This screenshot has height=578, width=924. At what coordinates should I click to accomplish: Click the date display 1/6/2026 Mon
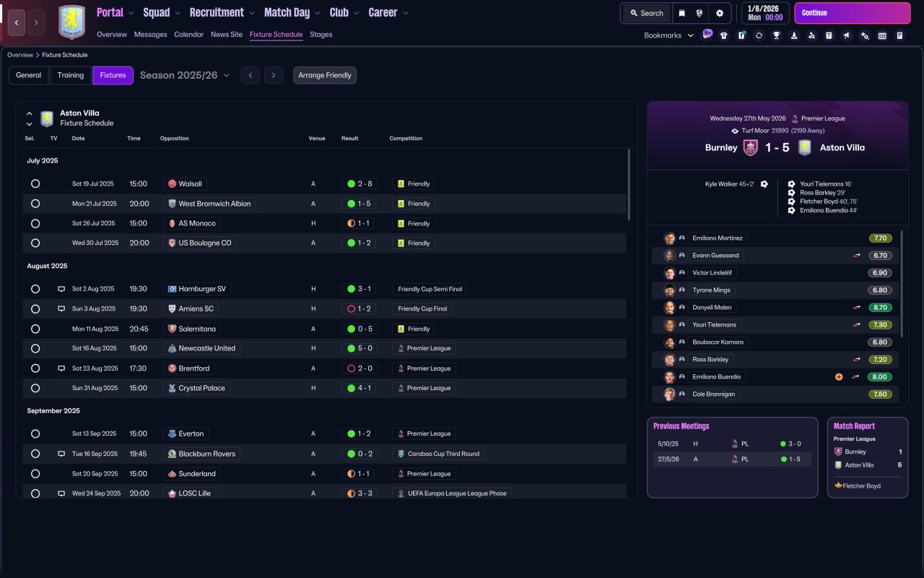[x=765, y=13]
